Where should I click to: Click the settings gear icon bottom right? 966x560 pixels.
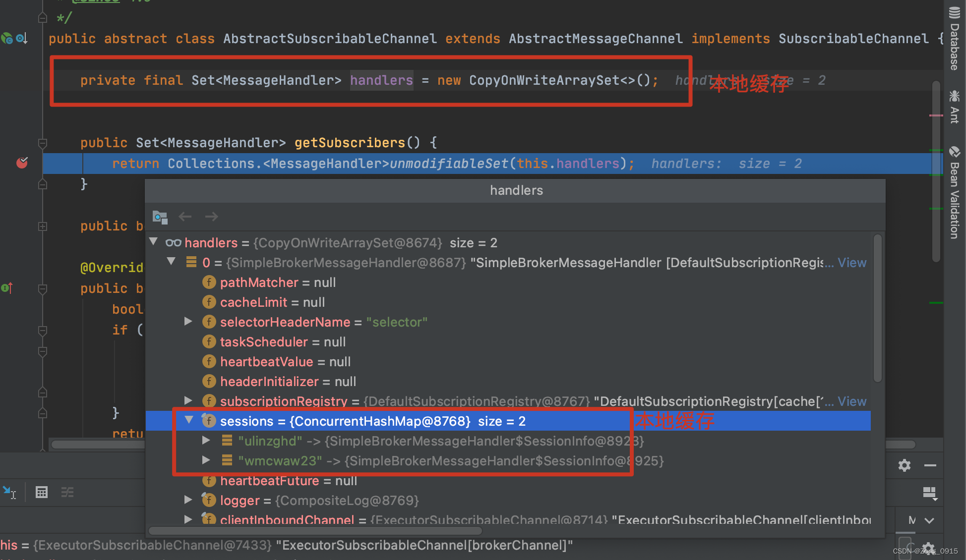pos(905,465)
